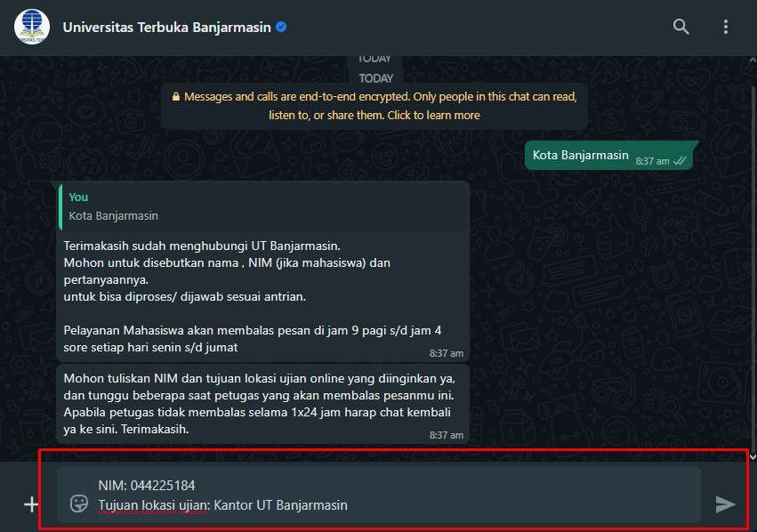
Task: Open the attach plus menu
Action: 31,504
